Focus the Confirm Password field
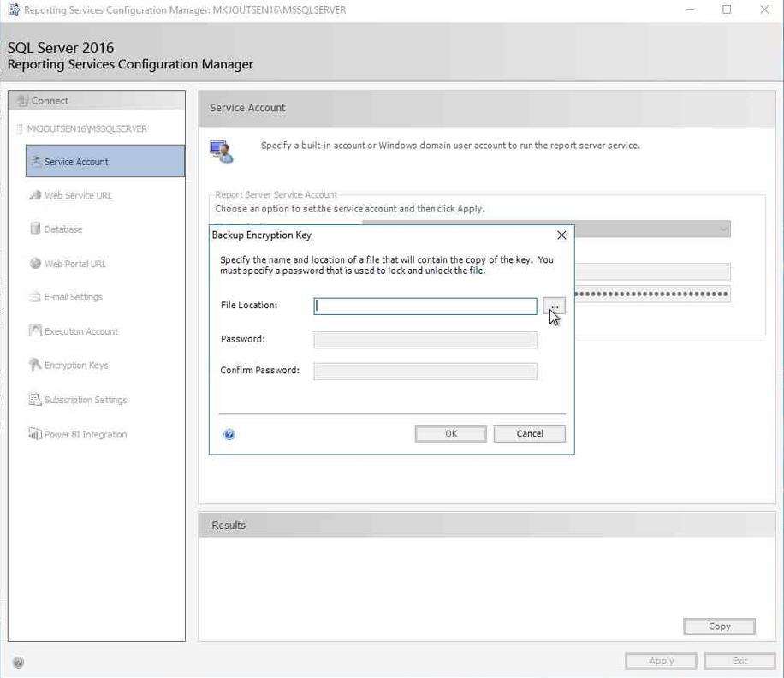Screen dimensions: 784x678 425,371
